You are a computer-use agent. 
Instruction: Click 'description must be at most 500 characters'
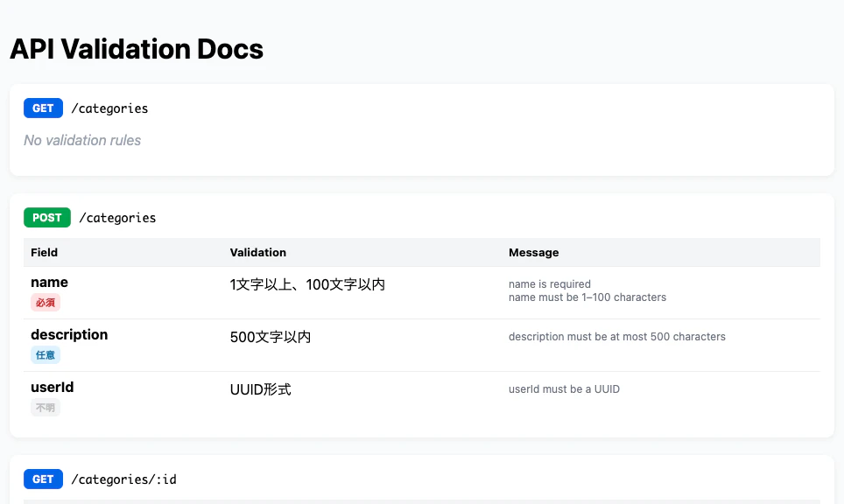pos(617,337)
